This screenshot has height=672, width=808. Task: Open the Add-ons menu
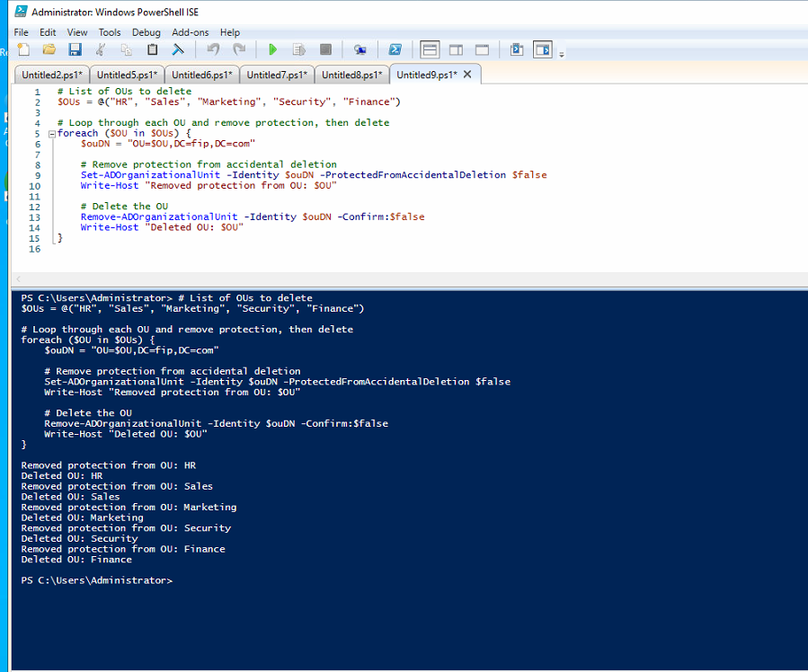click(191, 32)
